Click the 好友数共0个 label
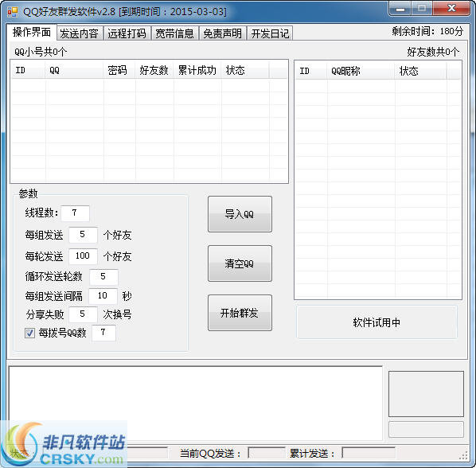 (433, 52)
